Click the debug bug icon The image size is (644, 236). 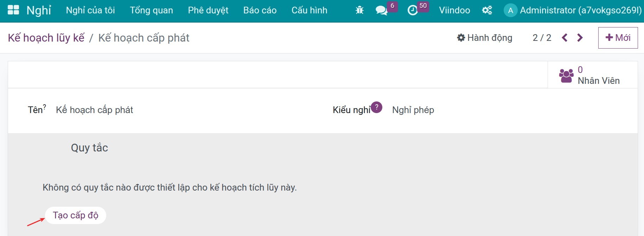click(359, 10)
